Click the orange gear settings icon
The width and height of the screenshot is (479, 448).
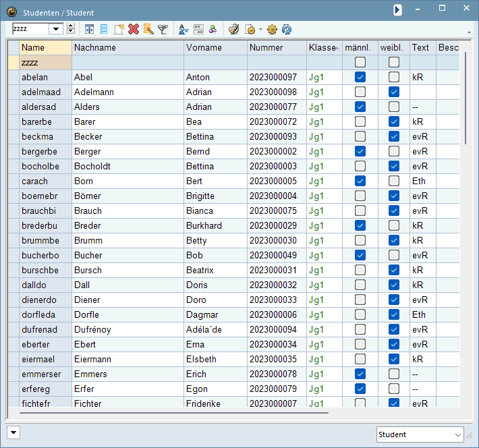[x=273, y=29]
